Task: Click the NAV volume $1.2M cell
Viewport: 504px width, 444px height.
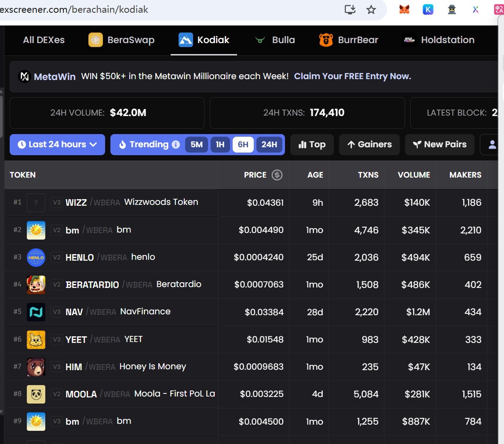Action: click(418, 312)
